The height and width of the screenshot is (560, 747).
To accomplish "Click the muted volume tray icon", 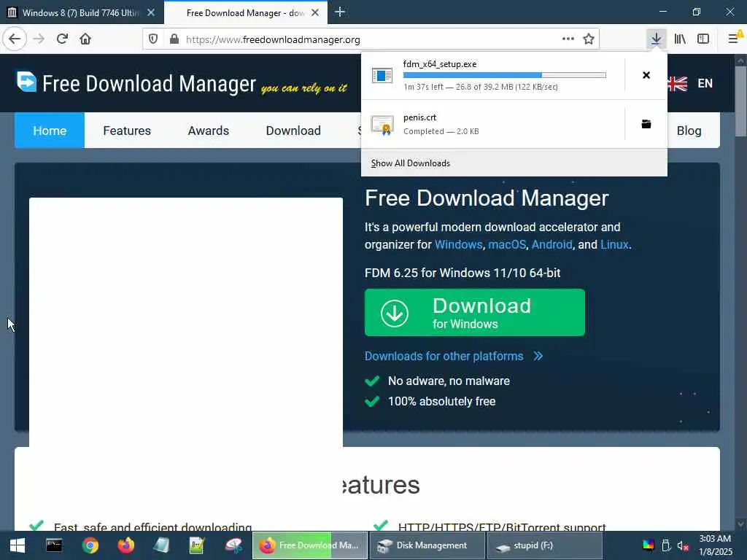I will click(x=683, y=545).
